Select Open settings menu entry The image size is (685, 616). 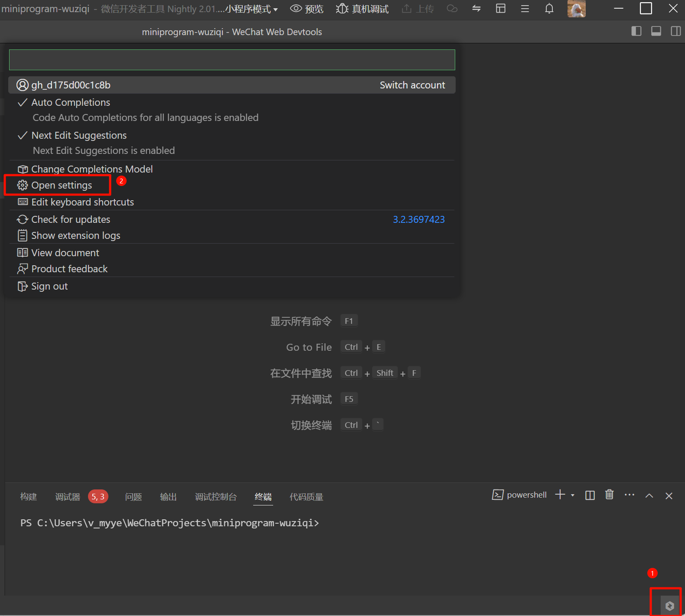(62, 186)
